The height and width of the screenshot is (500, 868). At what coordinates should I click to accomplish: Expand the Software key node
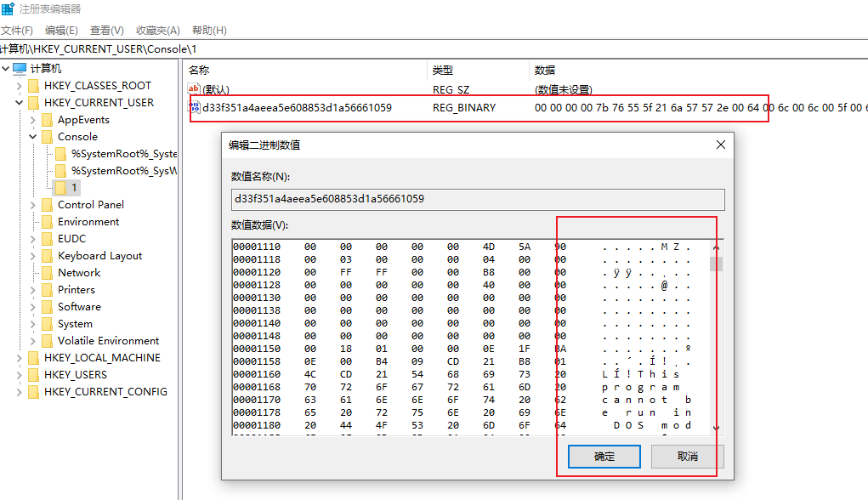tap(33, 307)
